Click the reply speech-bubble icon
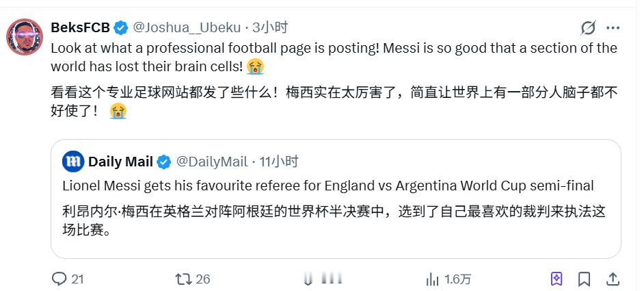This screenshot has width=644, height=291. tap(59, 279)
